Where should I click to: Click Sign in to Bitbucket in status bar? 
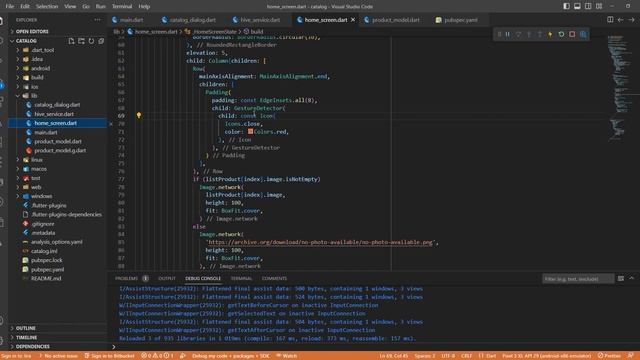[x=109, y=356]
